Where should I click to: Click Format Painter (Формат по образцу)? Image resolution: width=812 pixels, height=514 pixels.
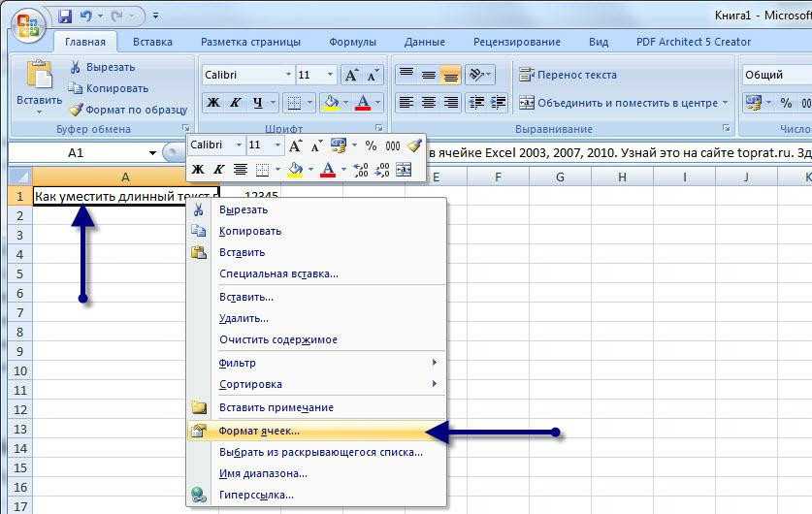point(128,110)
